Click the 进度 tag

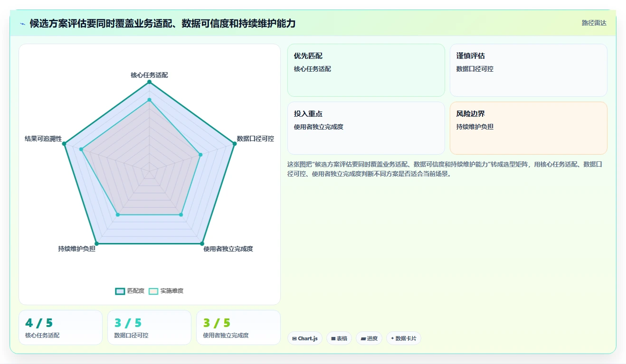[369, 338]
